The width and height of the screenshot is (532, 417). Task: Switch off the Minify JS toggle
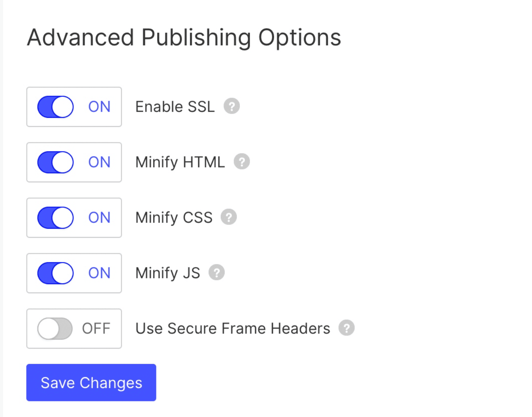(x=55, y=273)
